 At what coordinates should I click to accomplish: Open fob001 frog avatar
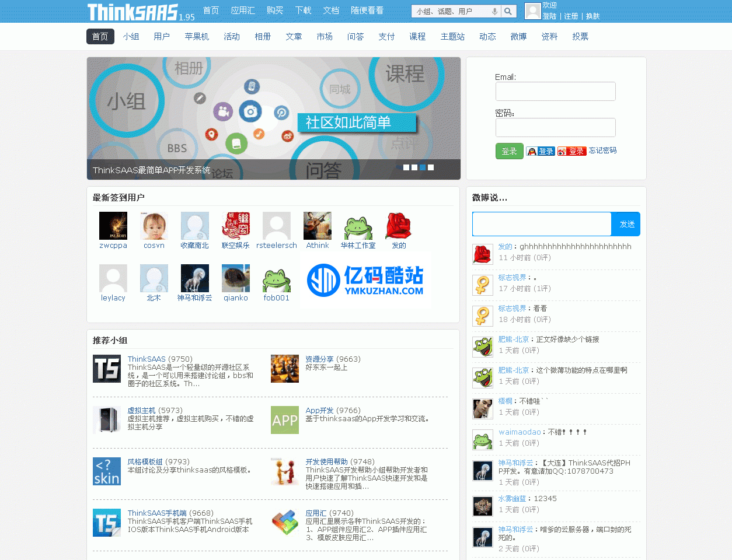point(277,278)
